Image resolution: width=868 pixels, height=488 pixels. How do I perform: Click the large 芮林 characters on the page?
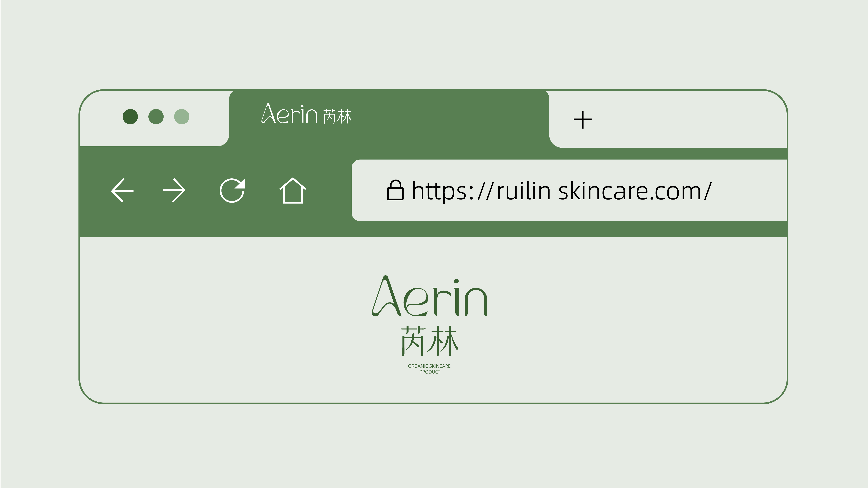pyautogui.click(x=429, y=341)
